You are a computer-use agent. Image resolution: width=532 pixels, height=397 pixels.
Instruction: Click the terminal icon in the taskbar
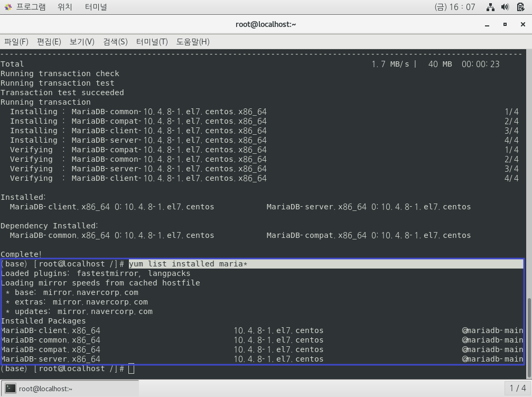(x=11, y=389)
